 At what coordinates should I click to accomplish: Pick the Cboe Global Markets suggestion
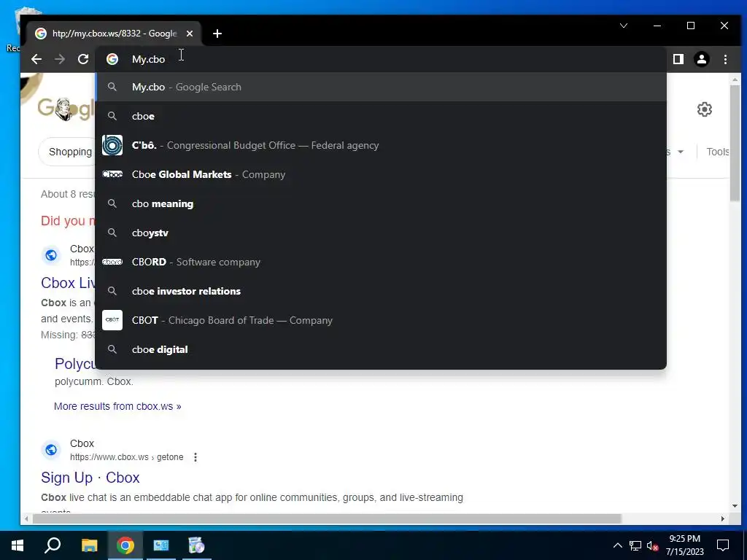click(x=381, y=174)
